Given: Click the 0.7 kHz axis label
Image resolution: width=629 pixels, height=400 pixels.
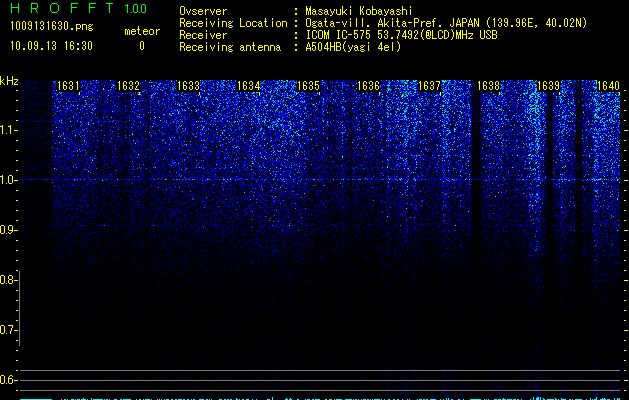Looking at the screenshot, I should click(x=8, y=330).
